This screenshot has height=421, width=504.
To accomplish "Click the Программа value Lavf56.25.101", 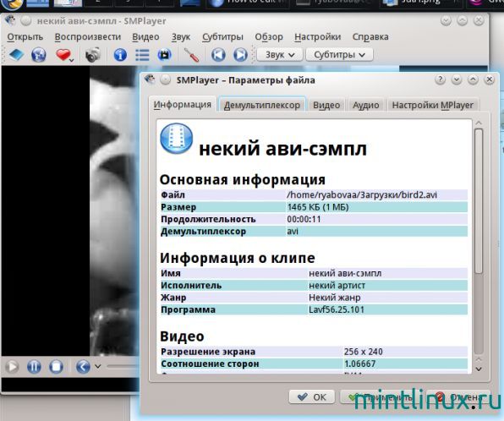I will tap(337, 309).
